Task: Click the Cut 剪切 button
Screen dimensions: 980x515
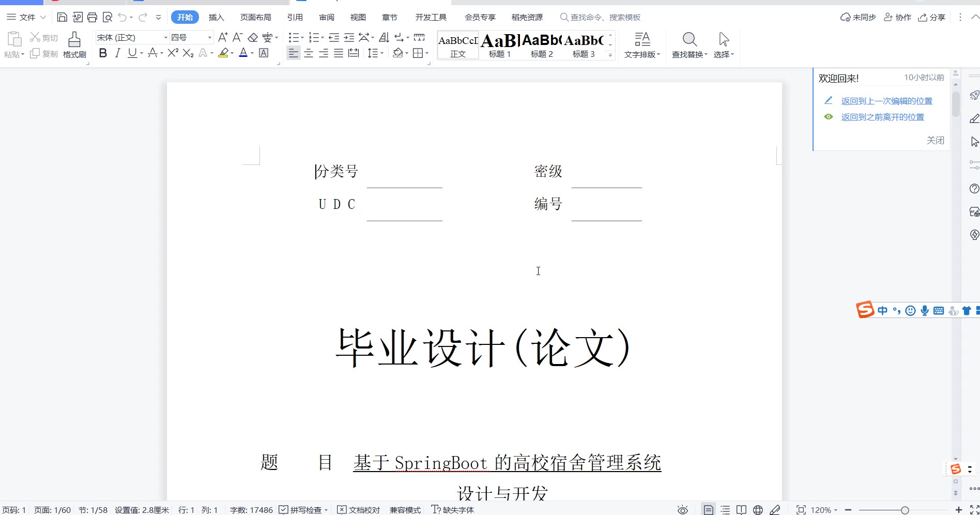Action: coord(44,38)
